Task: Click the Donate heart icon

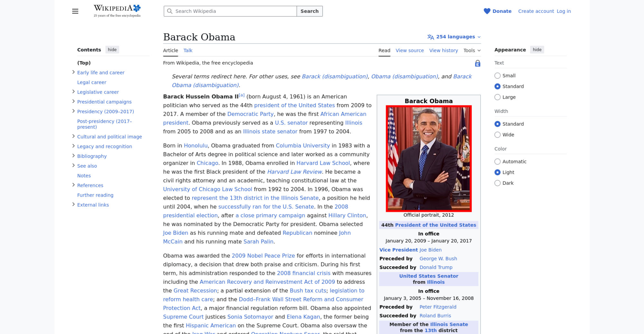Action: (487, 11)
